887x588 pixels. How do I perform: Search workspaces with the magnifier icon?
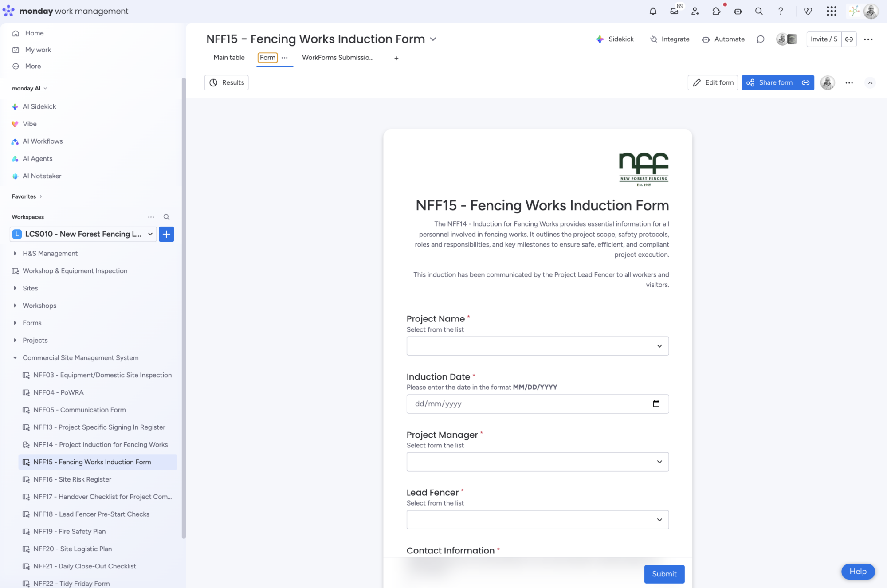(166, 217)
